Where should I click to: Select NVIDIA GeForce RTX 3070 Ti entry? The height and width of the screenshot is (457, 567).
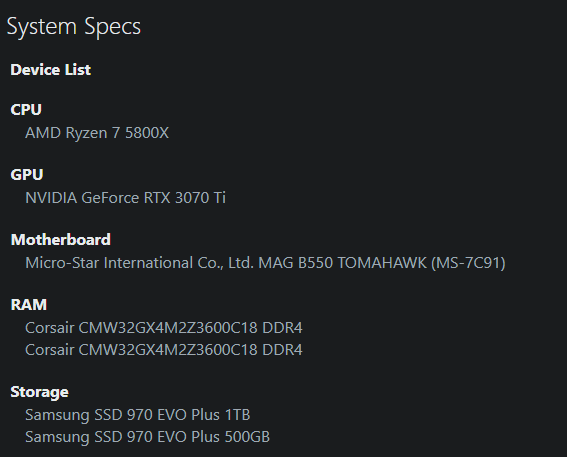(125, 198)
